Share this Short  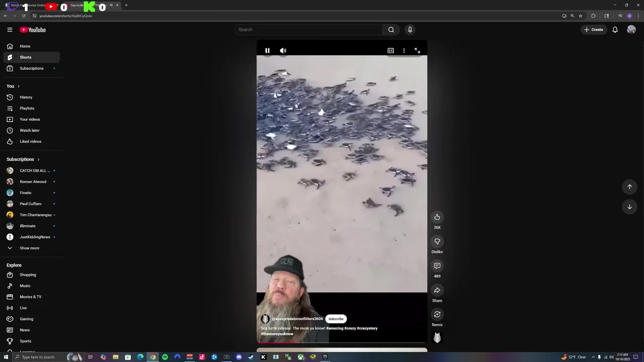[437, 290]
